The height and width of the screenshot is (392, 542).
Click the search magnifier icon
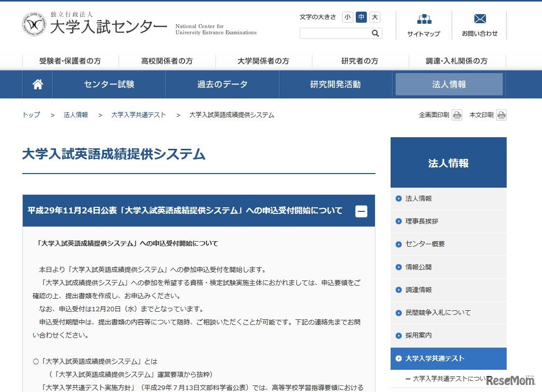click(375, 33)
